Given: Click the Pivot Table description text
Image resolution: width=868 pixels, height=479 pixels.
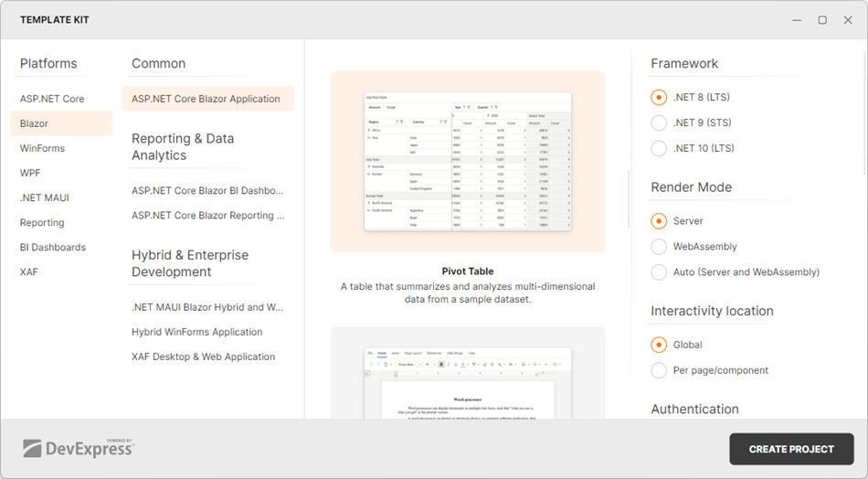Looking at the screenshot, I should point(468,293).
